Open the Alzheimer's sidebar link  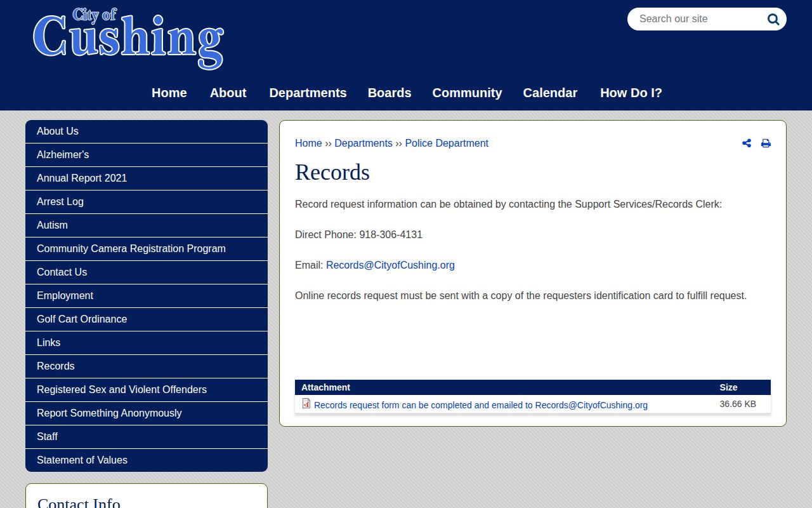click(147, 155)
